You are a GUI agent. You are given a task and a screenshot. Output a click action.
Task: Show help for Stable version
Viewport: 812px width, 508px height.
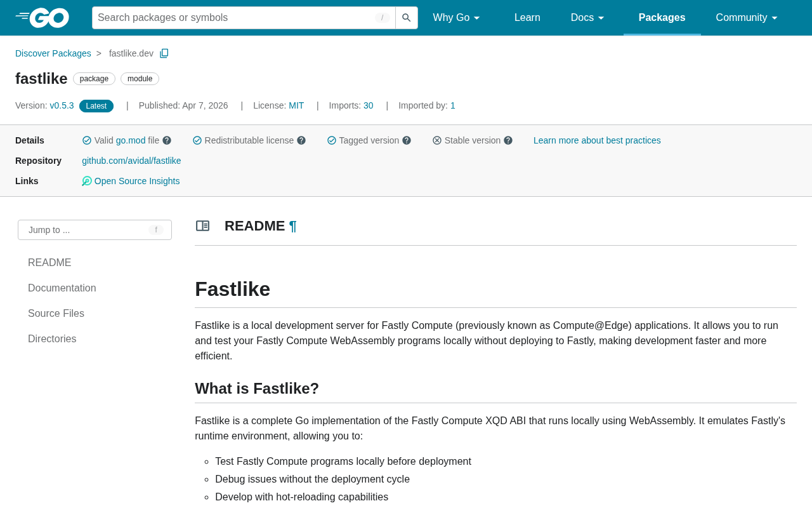point(508,140)
